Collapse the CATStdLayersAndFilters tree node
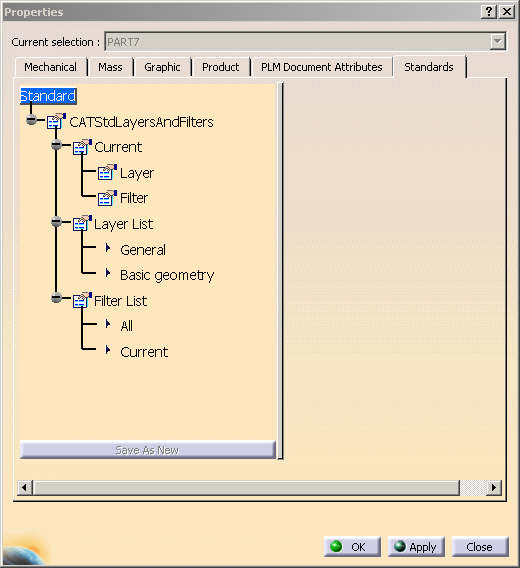520x568 pixels. tap(32, 119)
